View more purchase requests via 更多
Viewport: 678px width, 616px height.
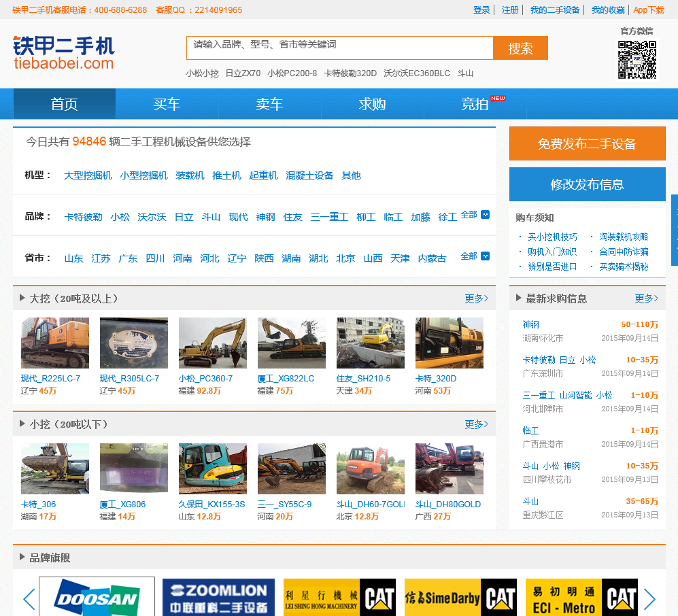tap(647, 298)
